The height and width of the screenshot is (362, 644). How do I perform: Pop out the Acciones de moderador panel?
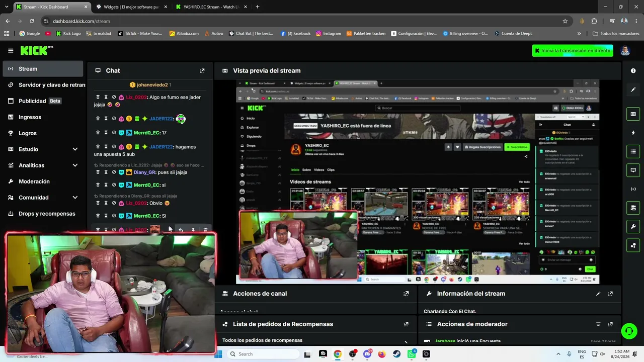(x=610, y=324)
